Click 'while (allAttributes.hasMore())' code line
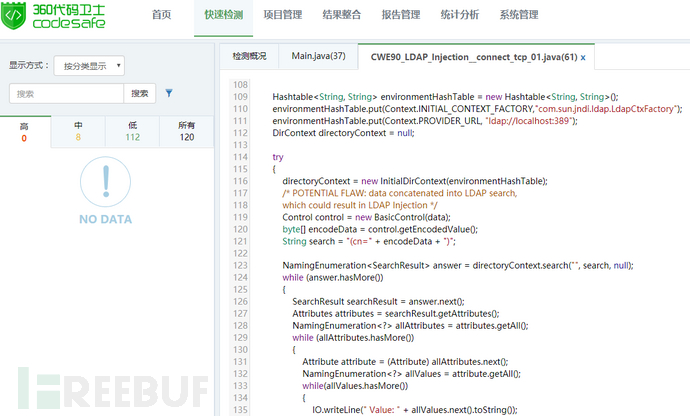Viewport: 690px width, 416px height. (353, 338)
